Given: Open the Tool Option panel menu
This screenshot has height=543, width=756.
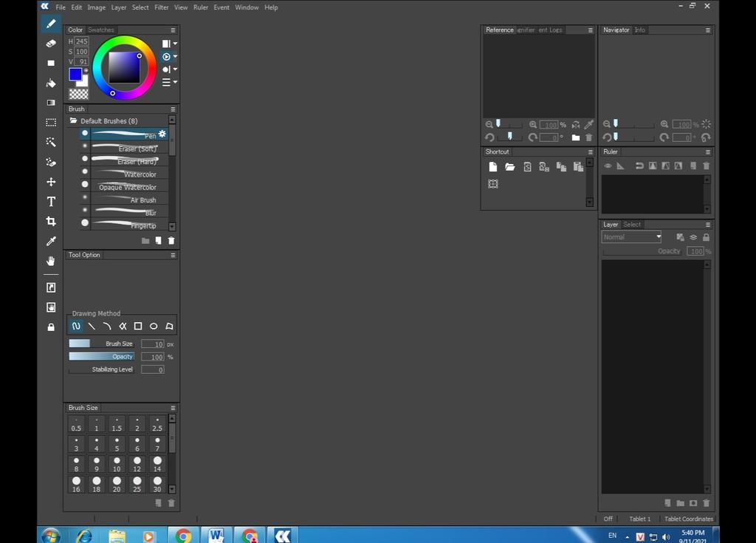Looking at the screenshot, I should coord(173,255).
